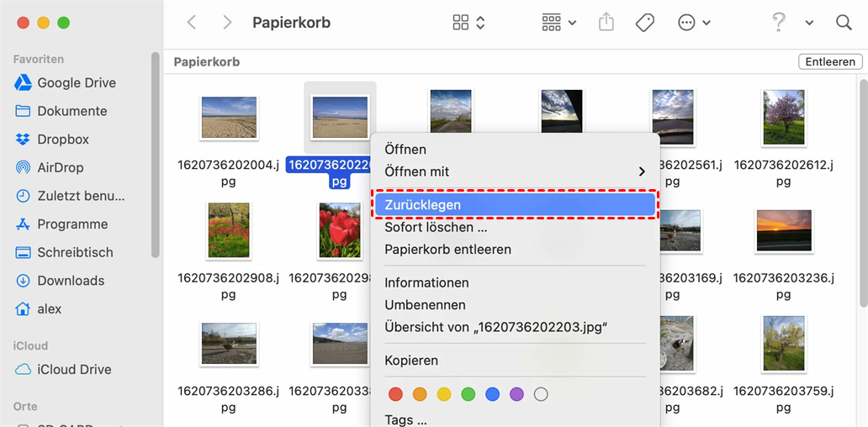Open the group-by dropdown in toolbar
Screen dimensions: 868x427
(558, 23)
